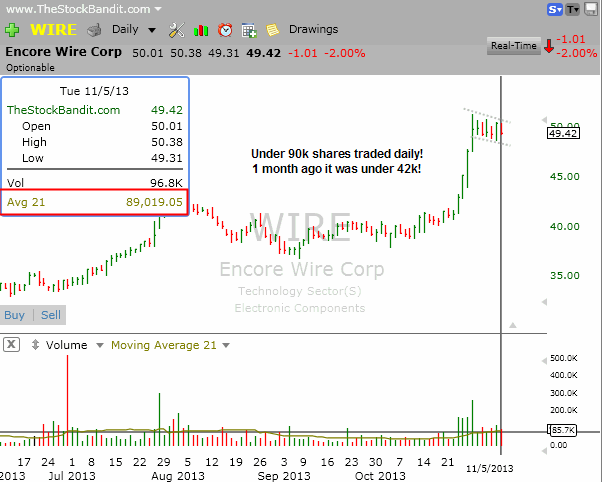This screenshot has height=482, width=602.
Task: Click the Buy link
Action: pos(15,315)
